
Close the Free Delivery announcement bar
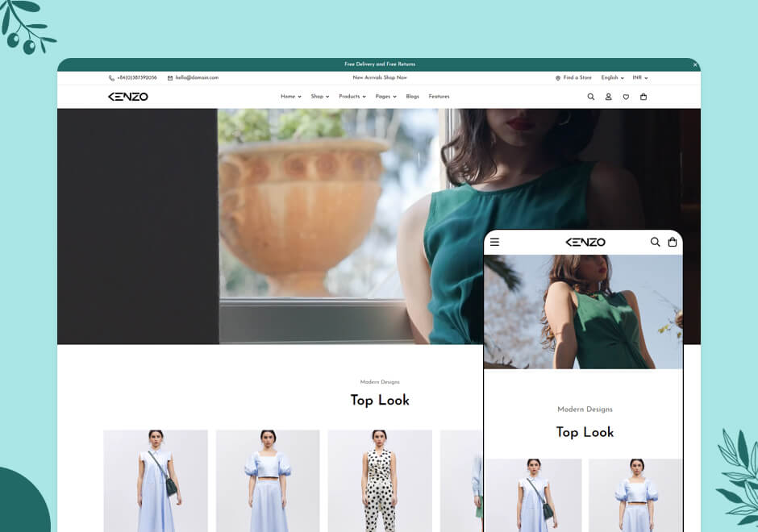(x=694, y=64)
